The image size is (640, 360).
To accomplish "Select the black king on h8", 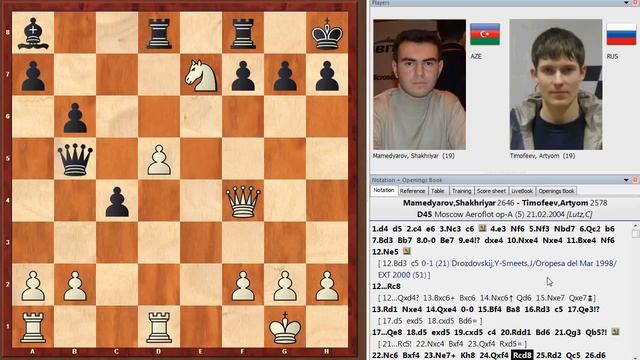I will [327, 33].
